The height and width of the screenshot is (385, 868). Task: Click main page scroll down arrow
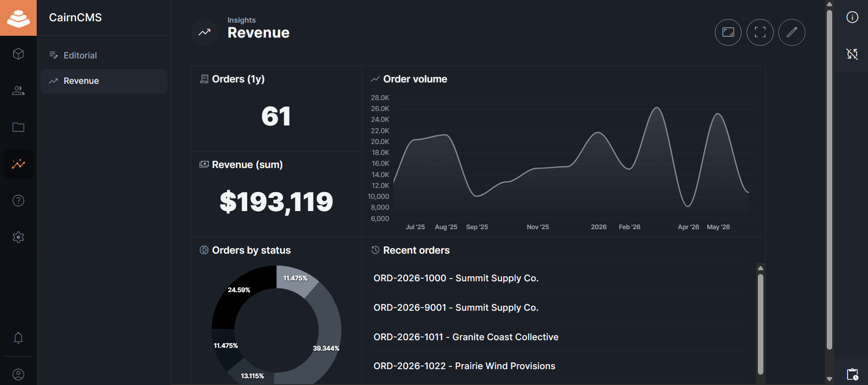coord(829,379)
